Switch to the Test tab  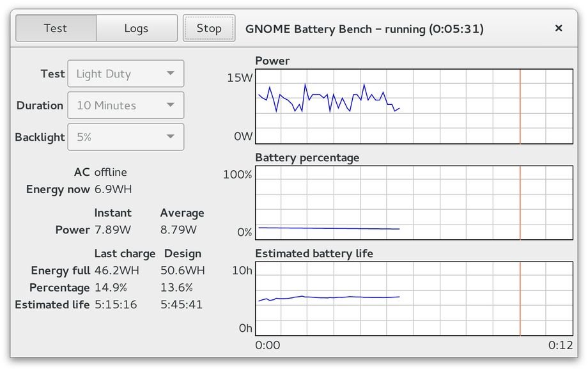[56, 28]
